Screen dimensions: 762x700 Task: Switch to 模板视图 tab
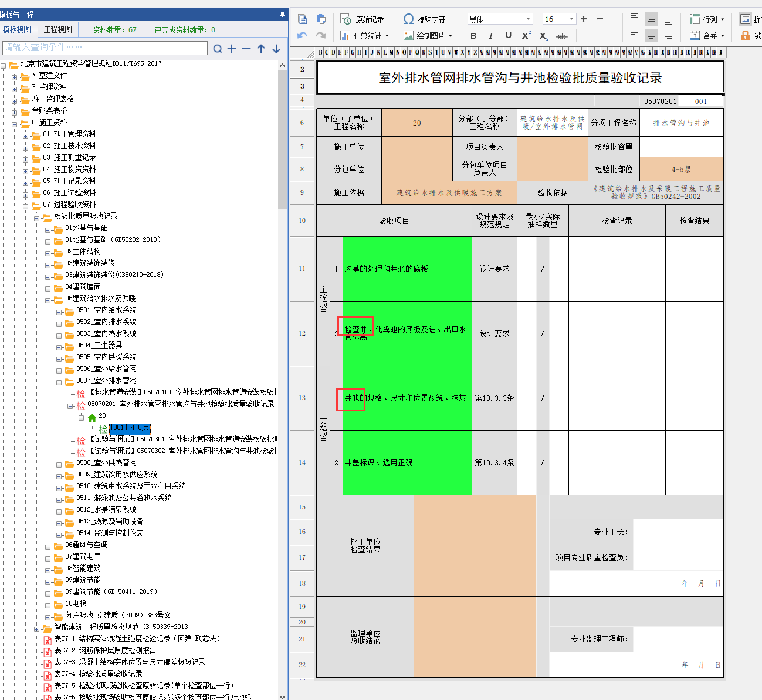(x=17, y=29)
